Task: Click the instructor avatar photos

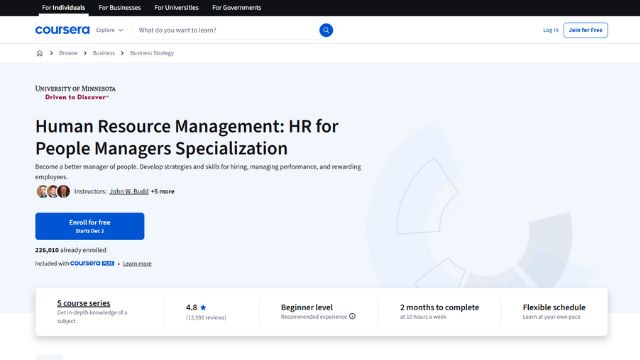Action: 53,191
